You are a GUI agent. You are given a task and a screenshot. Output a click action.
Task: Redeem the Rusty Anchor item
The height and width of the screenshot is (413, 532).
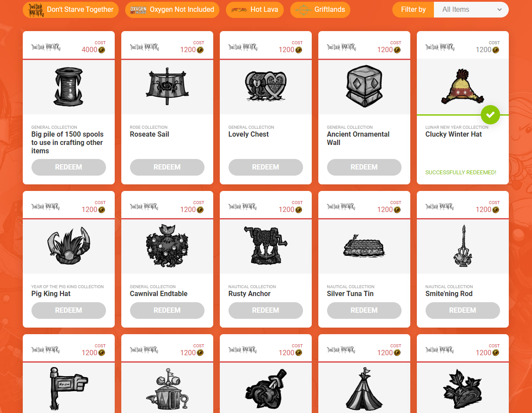point(266,311)
